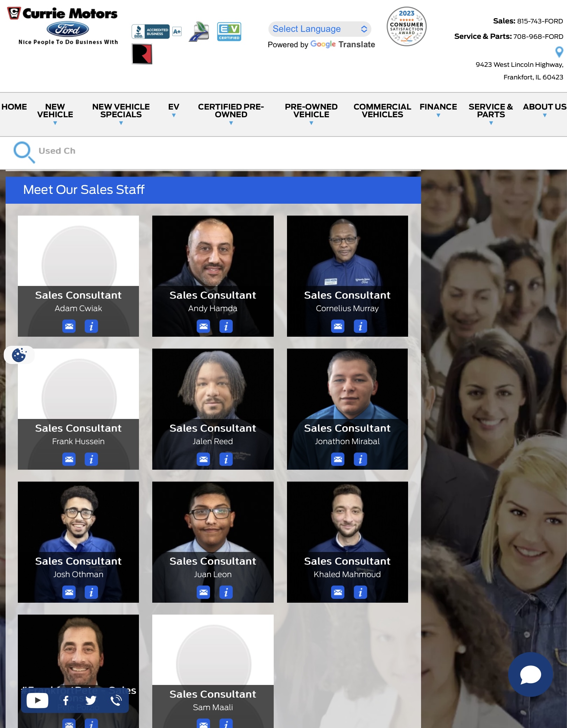567x728 pixels.
Task: Click the green leaf road badge
Action: 199,31
